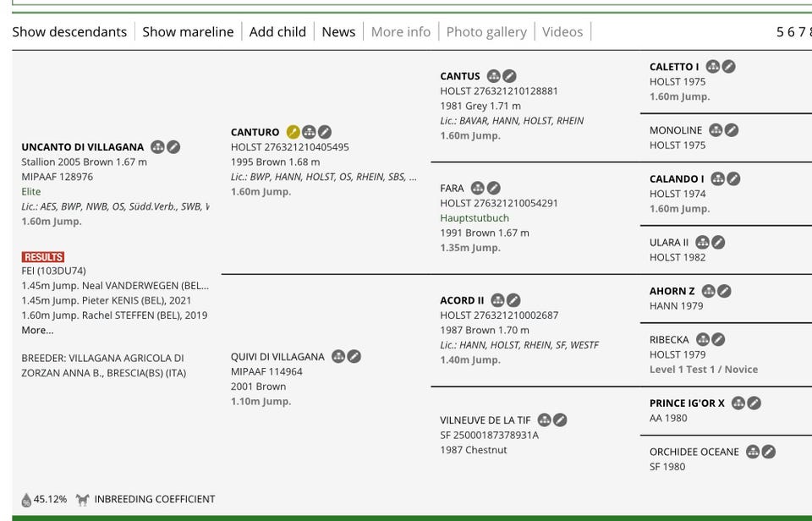Open pedigree icon next to CALETTO I

coord(713,66)
